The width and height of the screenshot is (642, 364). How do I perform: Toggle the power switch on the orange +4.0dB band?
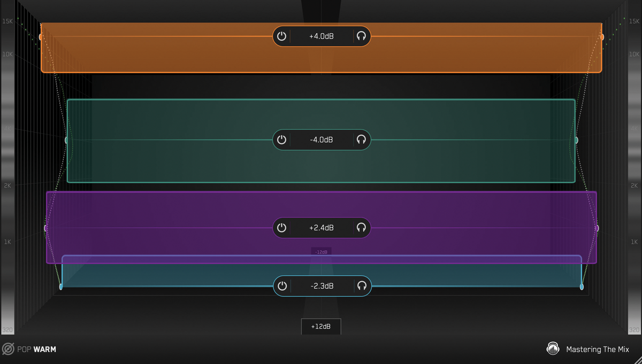pos(282,36)
